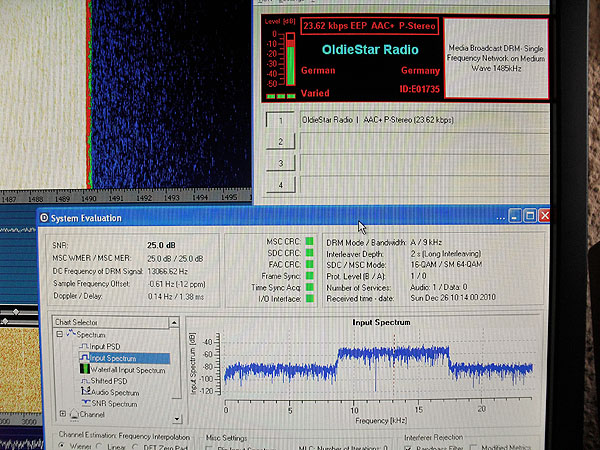600x450 pixels.
Task: Click the Time Sync Acq indicator
Action: click(x=310, y=287)
